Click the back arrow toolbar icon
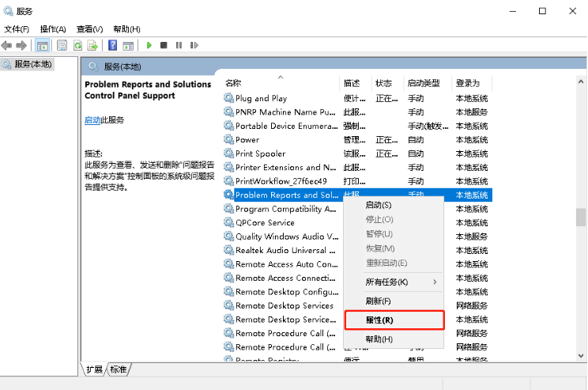This screenshot has height=390, width=588. 7,45
